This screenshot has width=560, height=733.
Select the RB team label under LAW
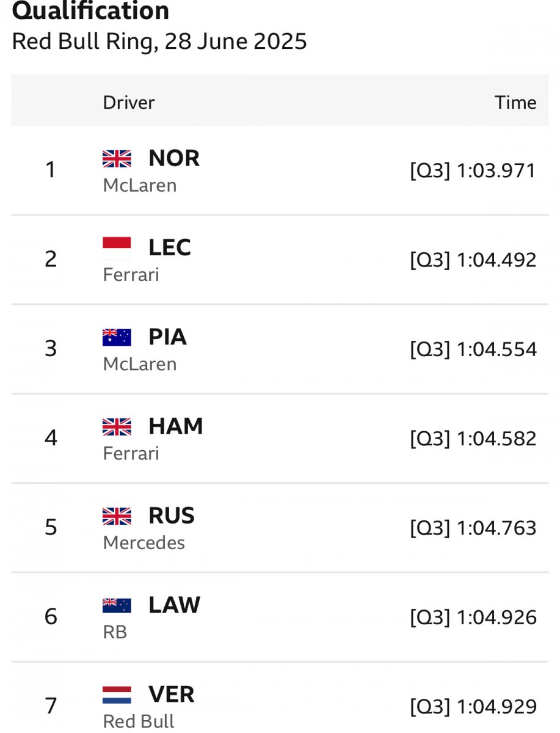click(x=115, y=632)
